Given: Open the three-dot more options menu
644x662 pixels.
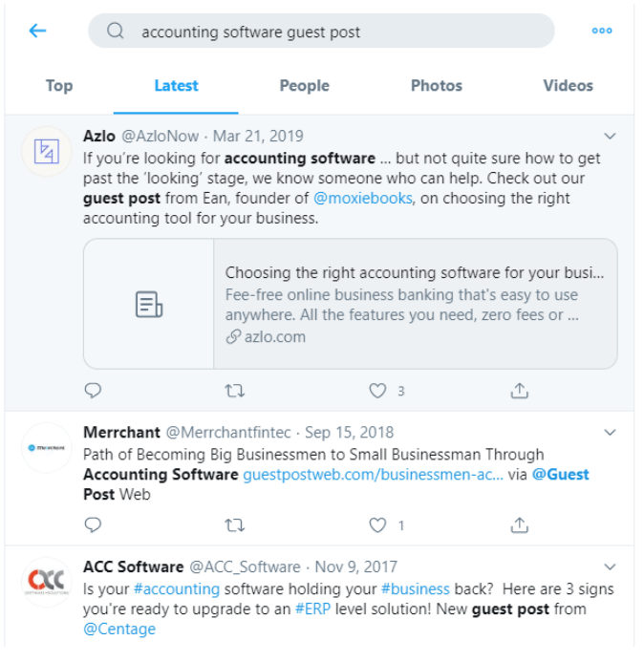Looking at the screenshot, I should pyautogui.click(x=602, y=31).
